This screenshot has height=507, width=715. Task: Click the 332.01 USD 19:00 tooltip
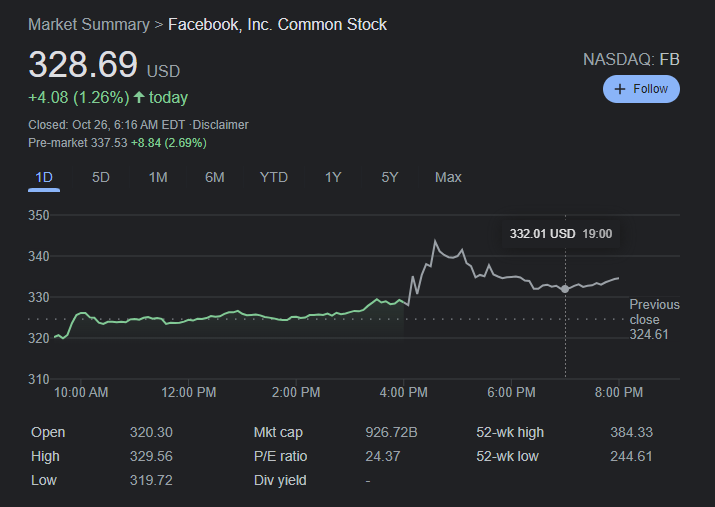click(x=561, y=234)
